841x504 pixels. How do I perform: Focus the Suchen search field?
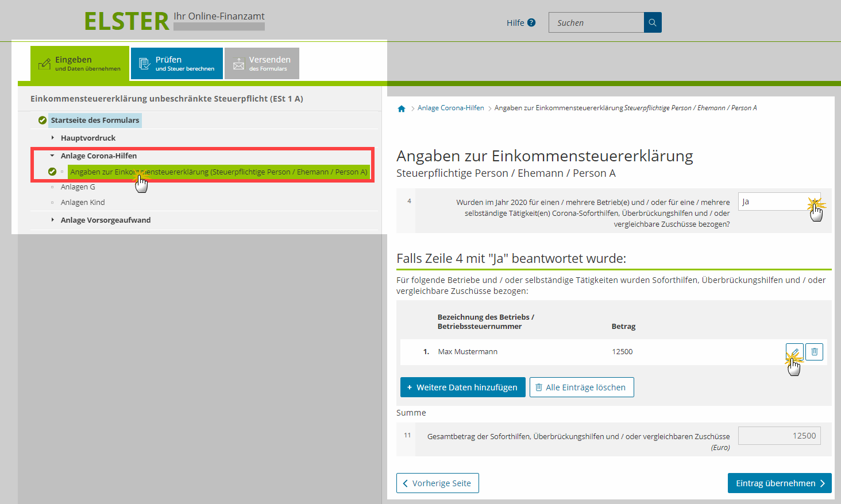pos(596,22)
